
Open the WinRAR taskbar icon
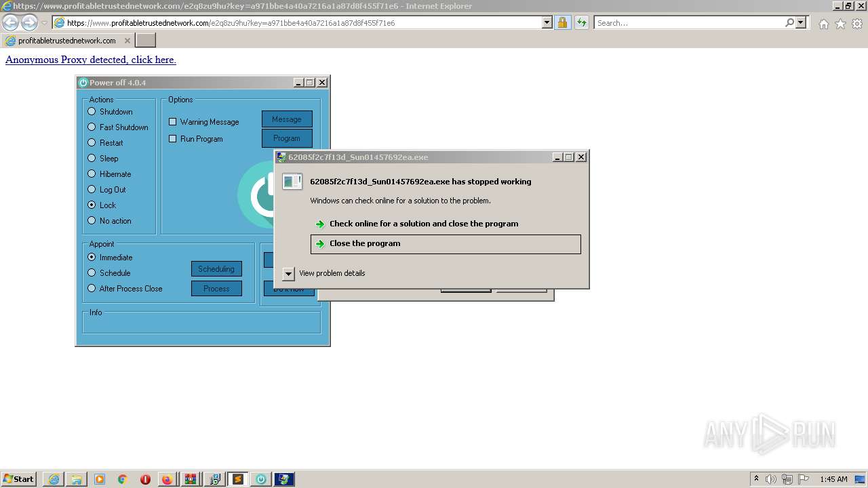tap(191, 479)
